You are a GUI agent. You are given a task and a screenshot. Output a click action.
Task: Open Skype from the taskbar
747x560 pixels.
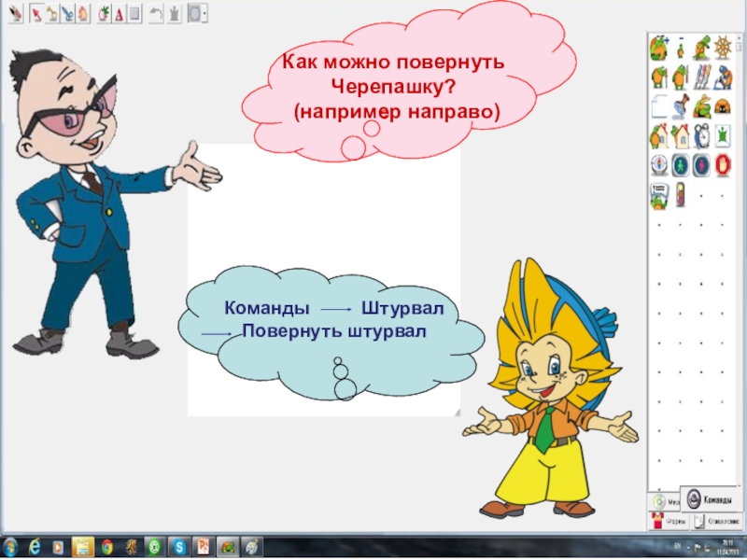pos(179,548)
